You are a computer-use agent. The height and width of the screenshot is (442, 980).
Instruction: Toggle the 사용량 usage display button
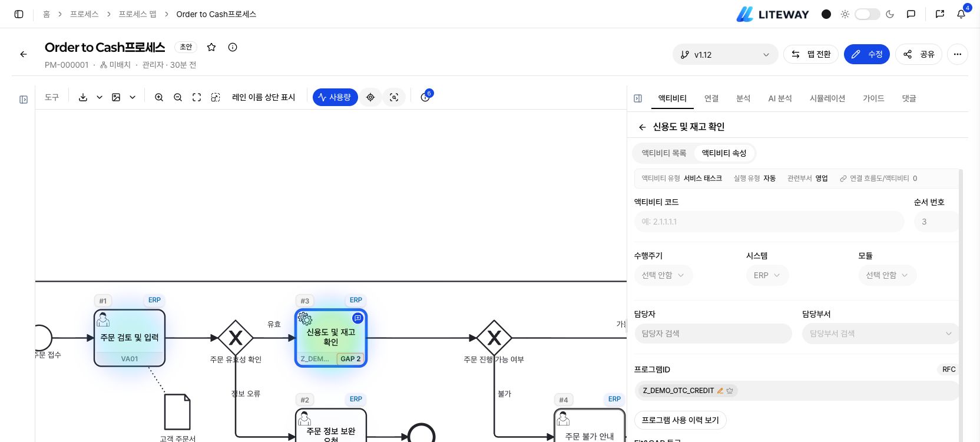point(335,97)
